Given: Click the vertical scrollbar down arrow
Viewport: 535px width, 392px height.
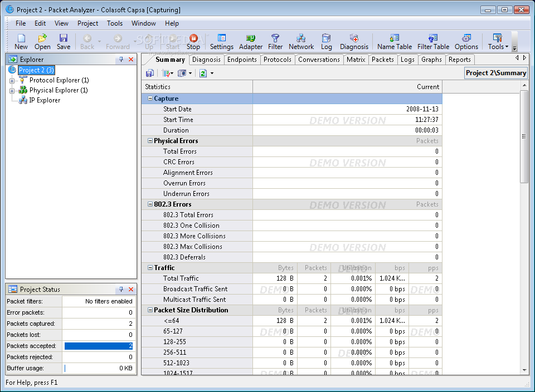Looking at the screenshot, I should [x=524, y=370].
